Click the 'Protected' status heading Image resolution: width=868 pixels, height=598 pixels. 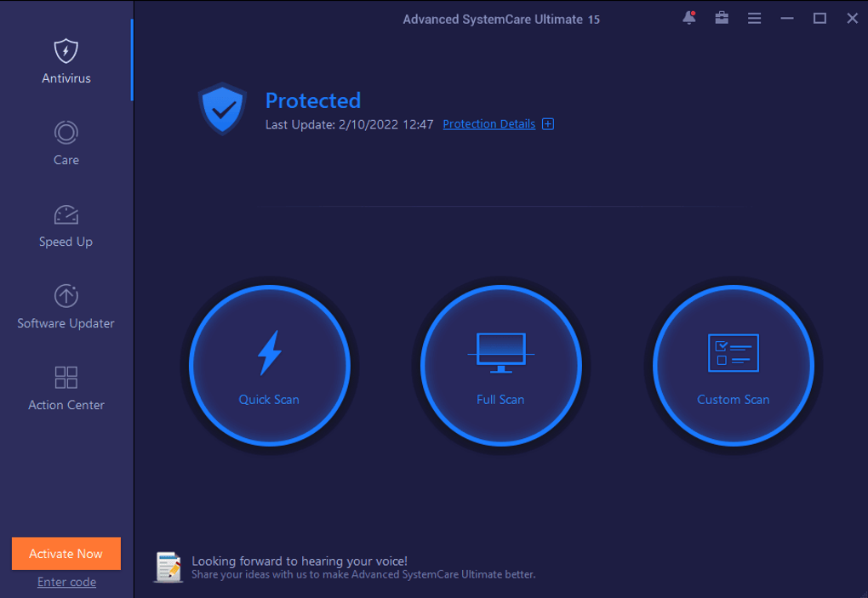pyautogui.click(x=313, y=100)
